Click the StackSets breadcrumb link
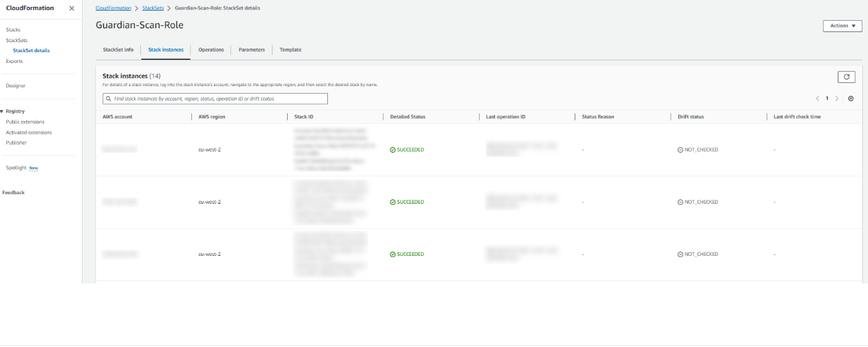Image resolution: width=868 pixels, height=347 pixels. (152, 8)
